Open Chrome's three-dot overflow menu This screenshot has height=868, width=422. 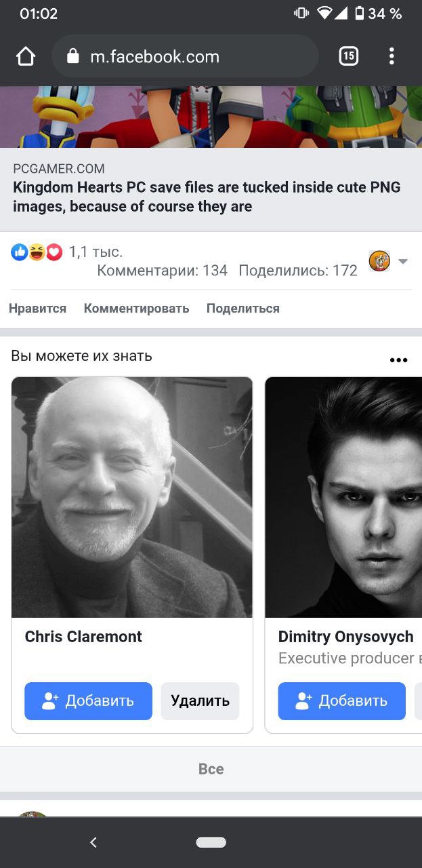pyautogui.click(x=392, y=56)
